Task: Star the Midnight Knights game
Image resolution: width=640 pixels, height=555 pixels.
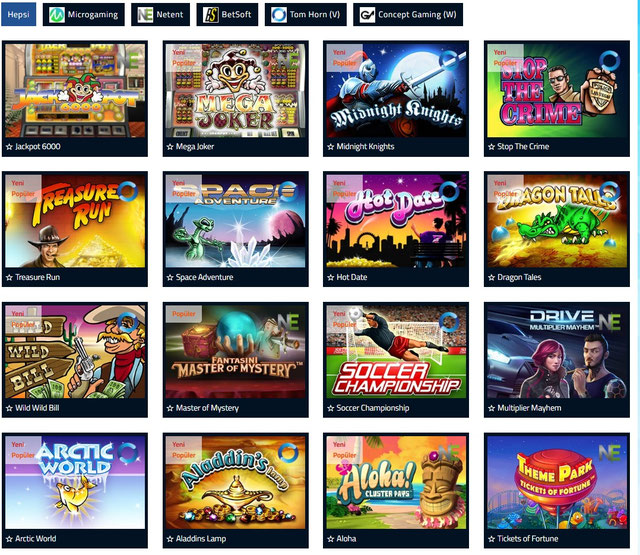Action: tap(331, 147)
